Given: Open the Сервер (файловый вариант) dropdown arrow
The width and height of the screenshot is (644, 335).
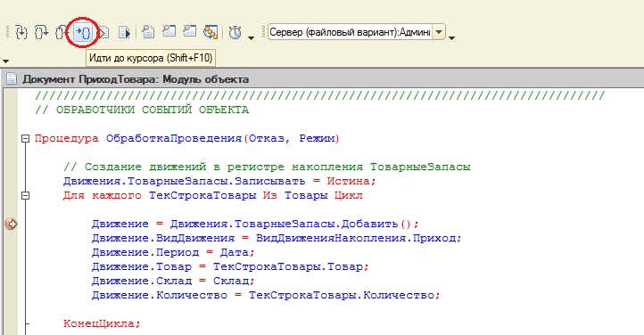Looking at the screenshot, I should coord(439,32).
